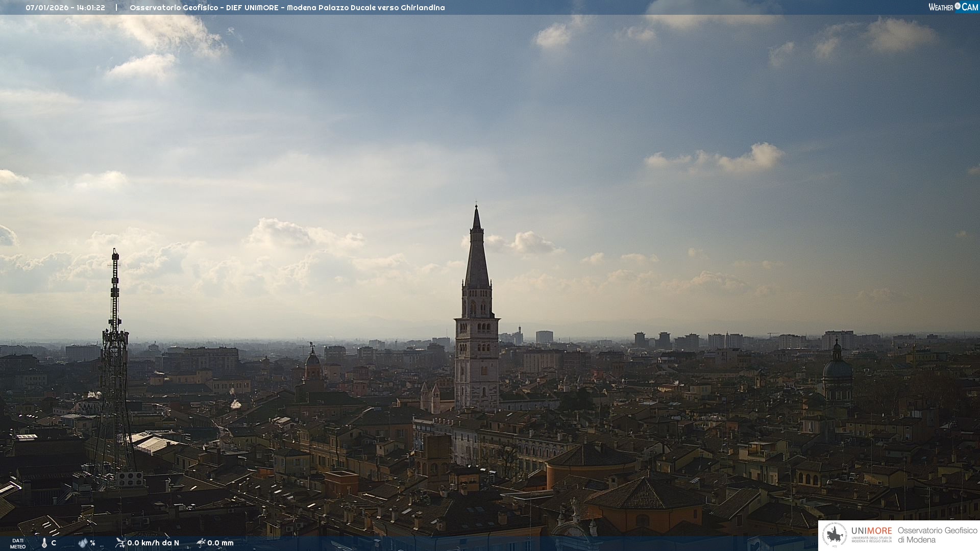
Task: Click the umbrella rainfall icon
Action: point(201,543)
